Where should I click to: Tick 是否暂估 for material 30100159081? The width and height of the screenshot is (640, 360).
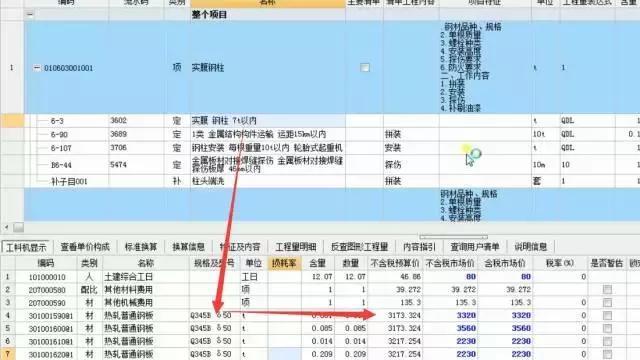tap(607, 316)
